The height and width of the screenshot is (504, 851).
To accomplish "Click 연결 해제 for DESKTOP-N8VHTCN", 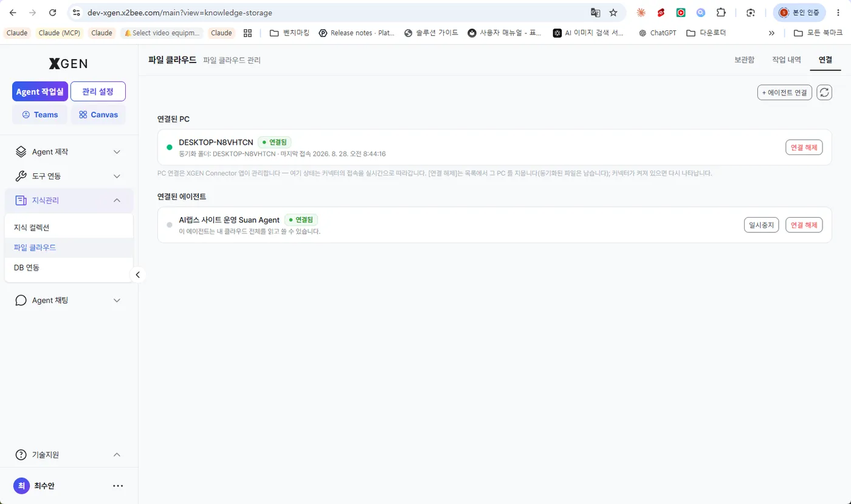I will [x=804, y=147].
